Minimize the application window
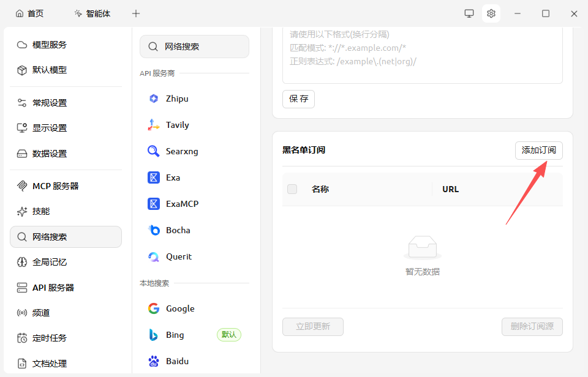Viewport: 588px width, 377px height. 518,14
